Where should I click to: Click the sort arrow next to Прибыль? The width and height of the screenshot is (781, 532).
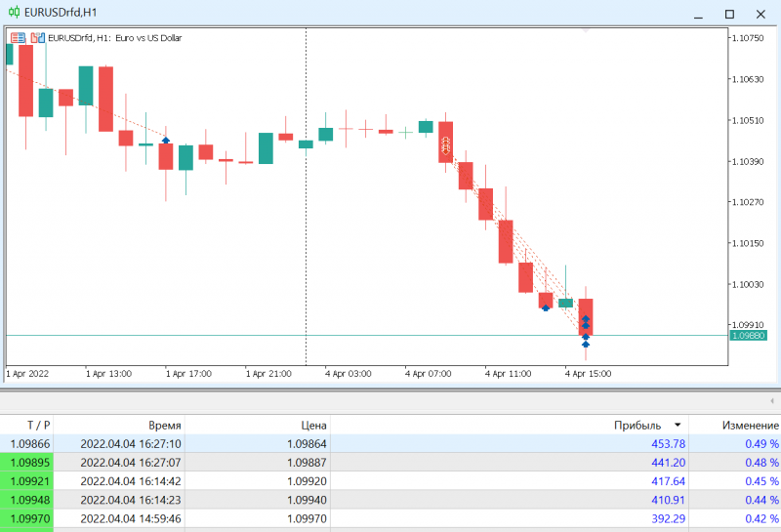[x=678, y=425]
